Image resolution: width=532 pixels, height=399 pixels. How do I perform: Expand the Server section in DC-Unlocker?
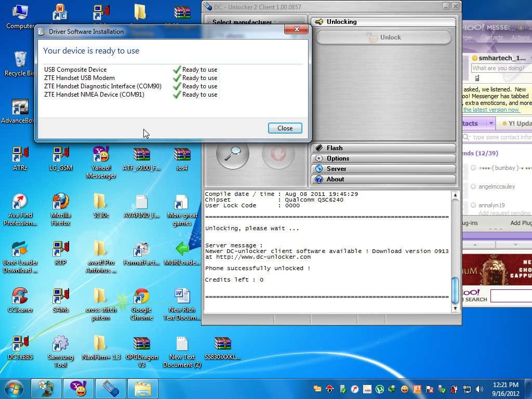383,169
